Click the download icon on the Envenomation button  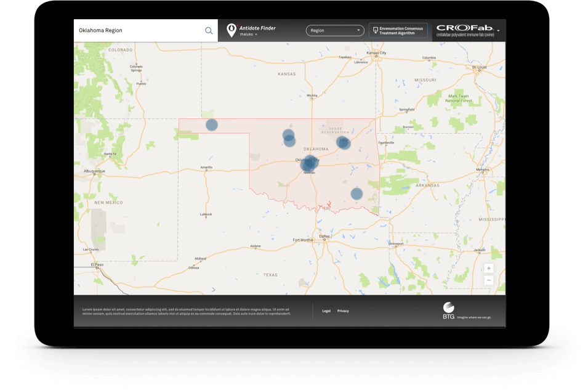(x=375, y=30)
